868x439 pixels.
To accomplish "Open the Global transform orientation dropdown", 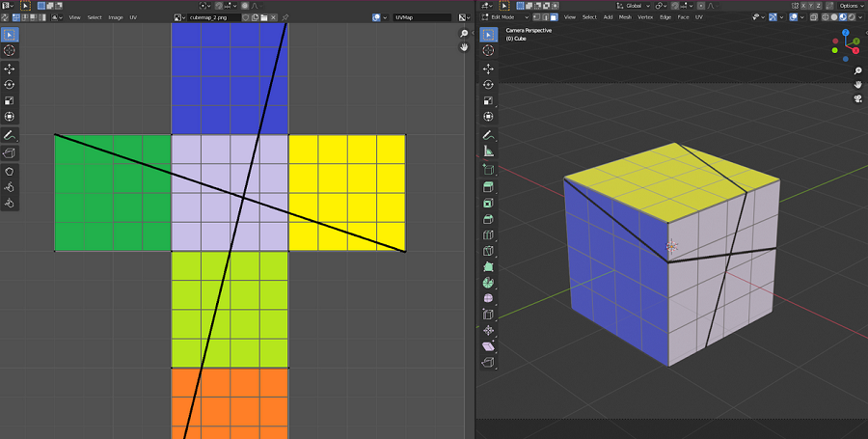I will (x=634, y=6).
